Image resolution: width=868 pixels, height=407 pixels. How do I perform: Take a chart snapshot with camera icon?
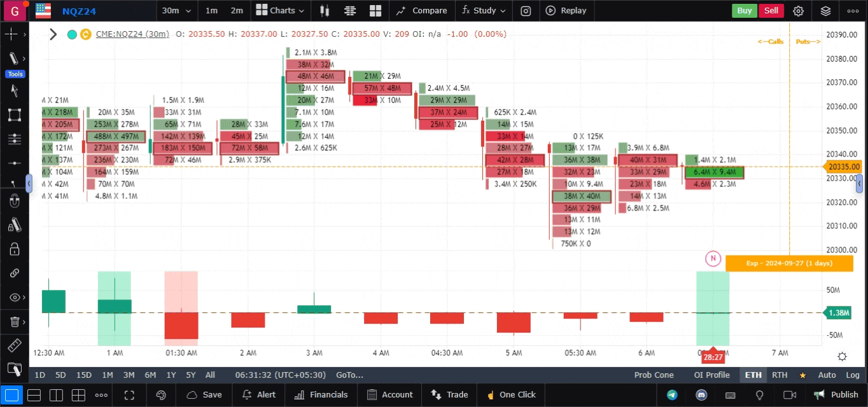click(x=526, y=11)
